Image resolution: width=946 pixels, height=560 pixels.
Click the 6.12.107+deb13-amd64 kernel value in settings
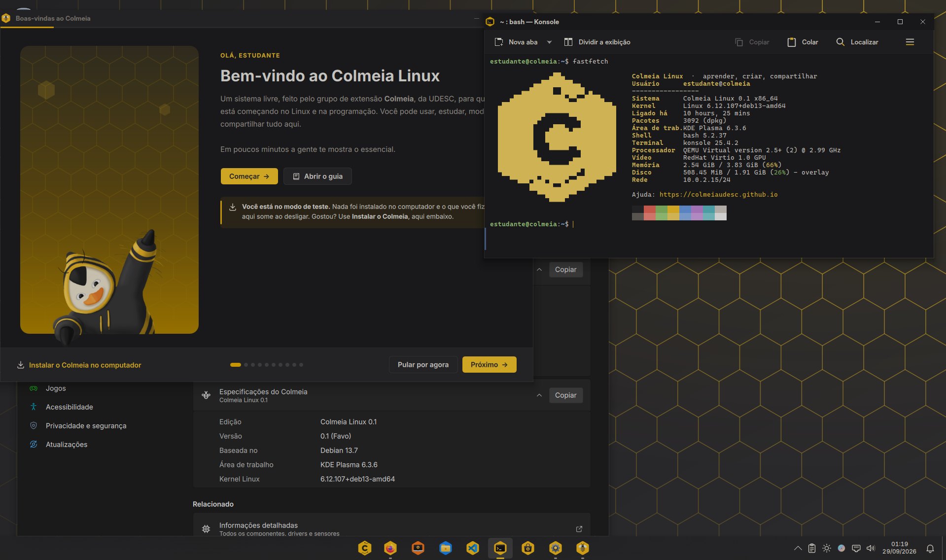pyautogui.click(x=357, y=479)
